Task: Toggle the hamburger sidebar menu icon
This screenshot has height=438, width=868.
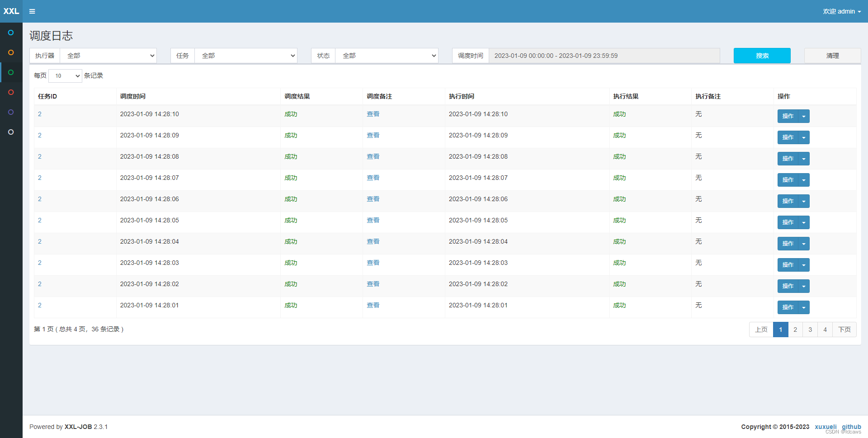Action: coord(32,11)
